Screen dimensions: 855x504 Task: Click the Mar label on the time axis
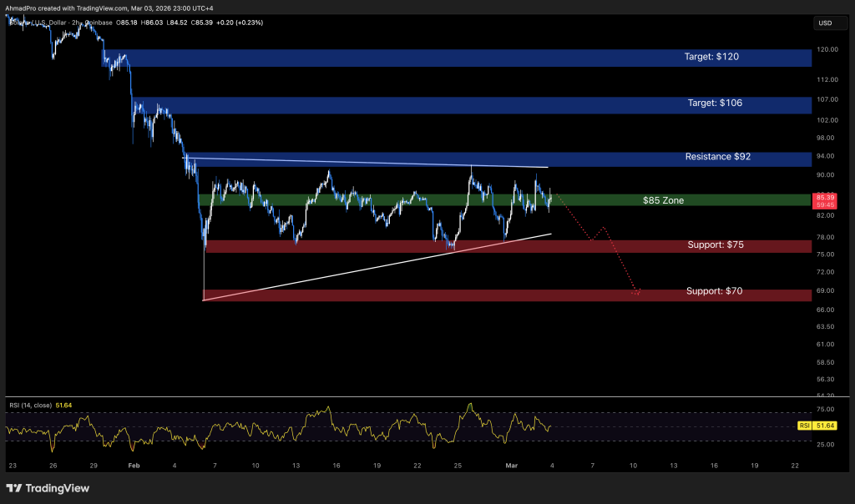click(510, 466)
